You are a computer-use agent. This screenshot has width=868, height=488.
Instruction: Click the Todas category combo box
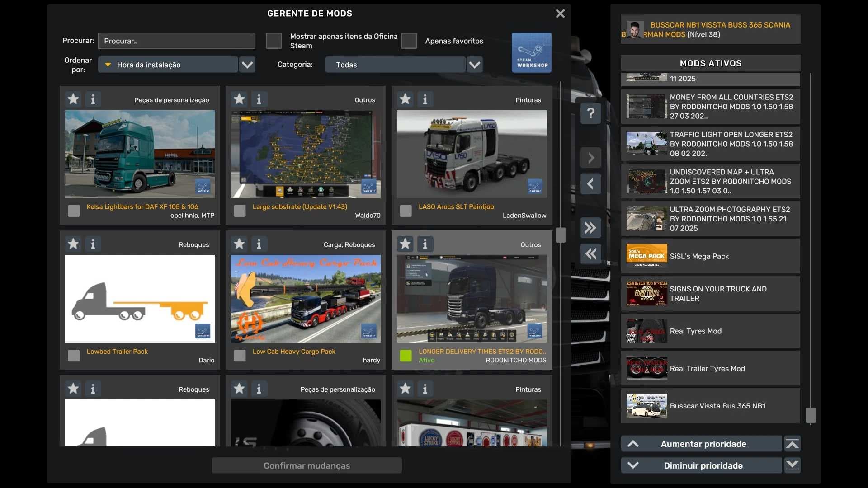pyautogui.click(x=395, y=65)
